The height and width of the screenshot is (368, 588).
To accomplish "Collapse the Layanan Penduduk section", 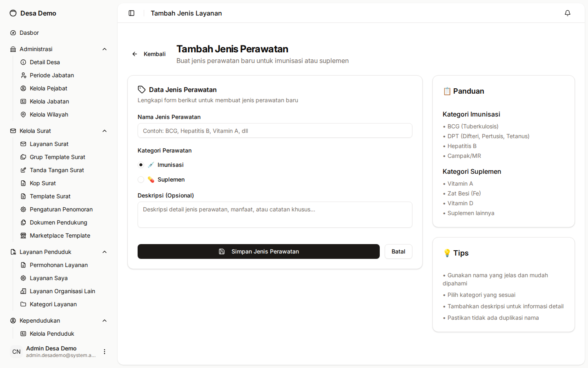I will pyautogui.click(x=105, y=252).
